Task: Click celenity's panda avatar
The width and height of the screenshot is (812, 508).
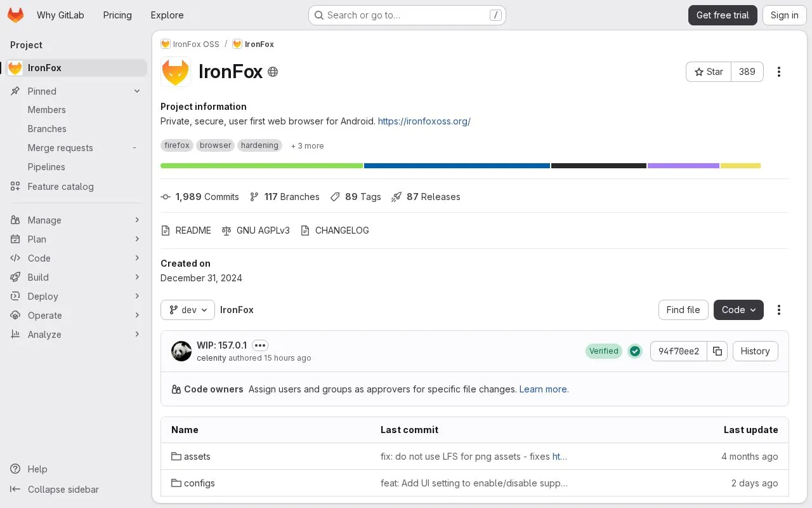Action: [181, 351]
